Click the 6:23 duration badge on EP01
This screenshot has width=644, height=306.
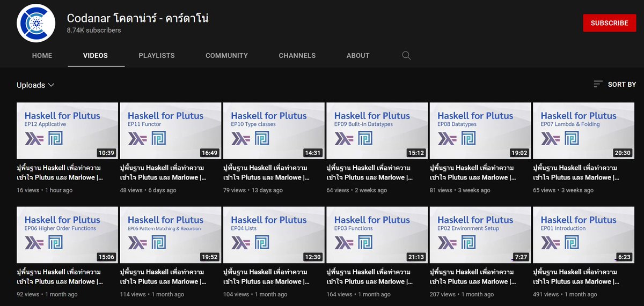624,257
